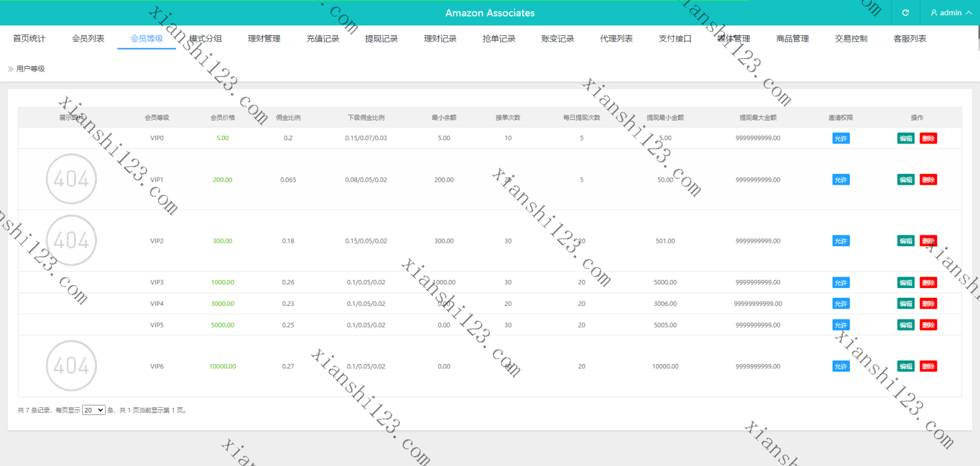Click the 10000.00 price of VIP6
The image size is (980, 466).
click(x=223, y=367)
